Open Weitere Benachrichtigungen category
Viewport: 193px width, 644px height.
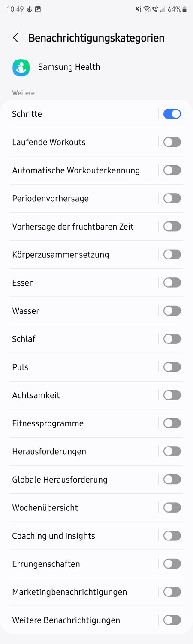(84, 620)
